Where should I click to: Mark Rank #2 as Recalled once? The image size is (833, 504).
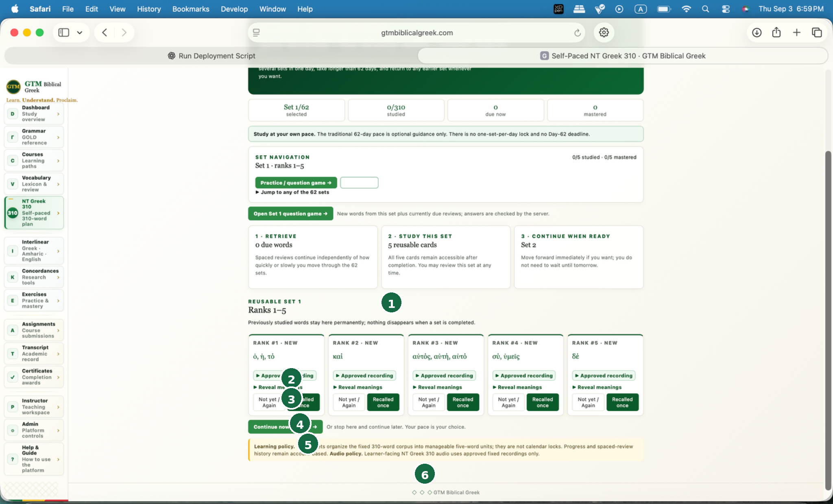(383, 402)
